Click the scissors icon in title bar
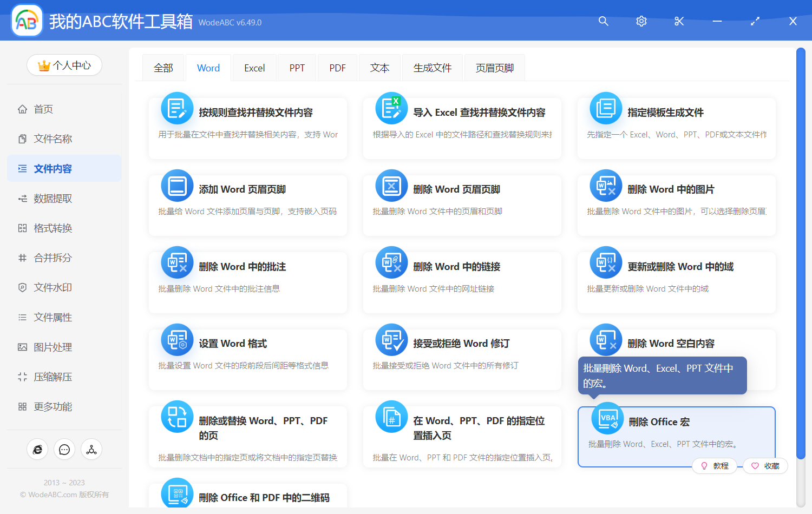 [679, 22]
